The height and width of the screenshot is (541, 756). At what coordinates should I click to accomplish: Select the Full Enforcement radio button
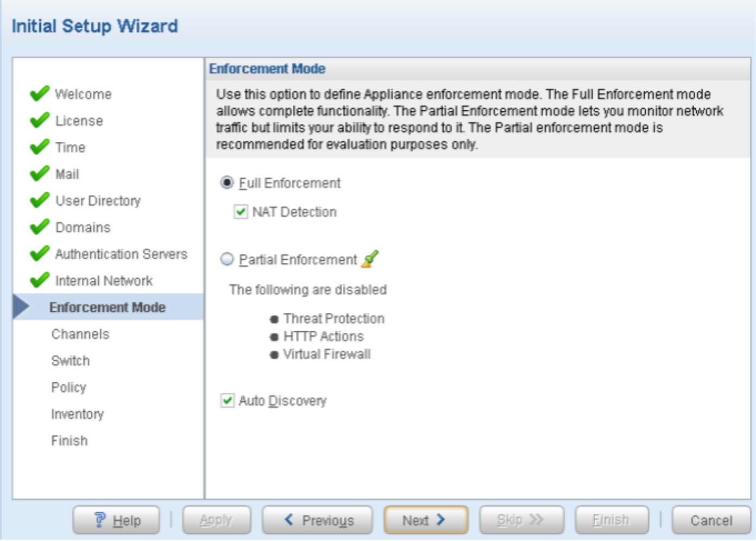click(227, 183)
